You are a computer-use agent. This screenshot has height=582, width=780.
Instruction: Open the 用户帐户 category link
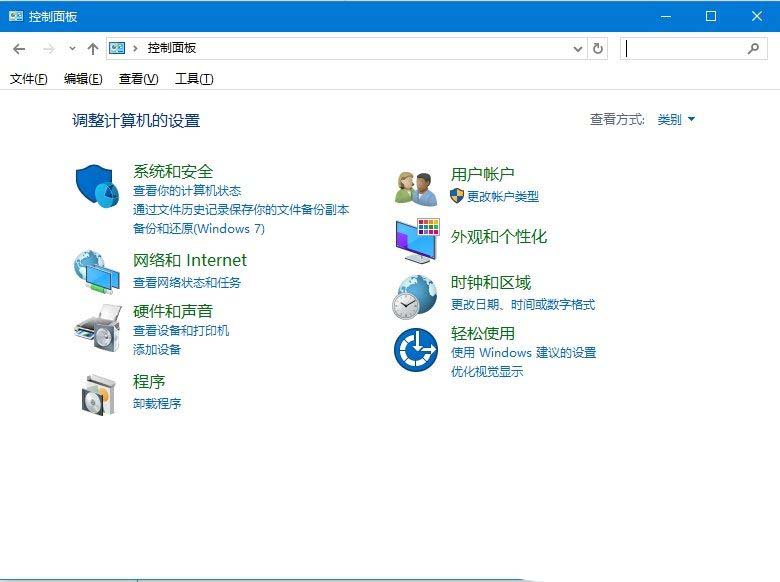pos(483,174)
